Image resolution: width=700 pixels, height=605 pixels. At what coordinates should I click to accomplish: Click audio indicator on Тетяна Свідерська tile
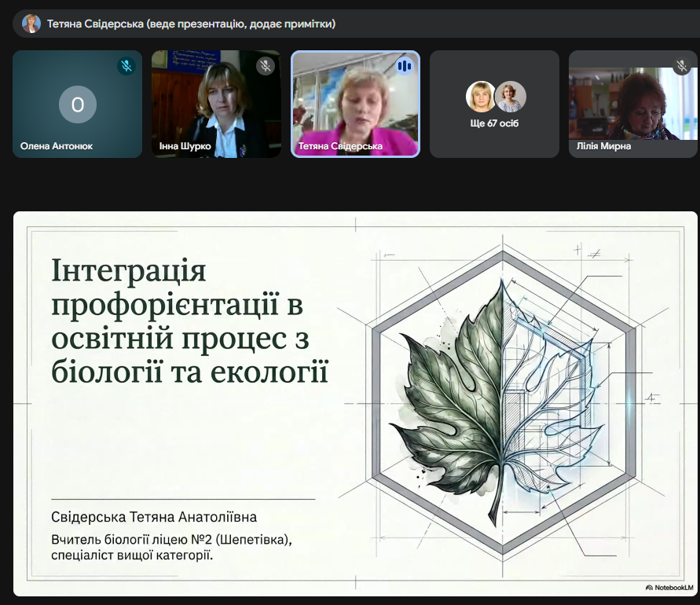[x=404, y=66]
